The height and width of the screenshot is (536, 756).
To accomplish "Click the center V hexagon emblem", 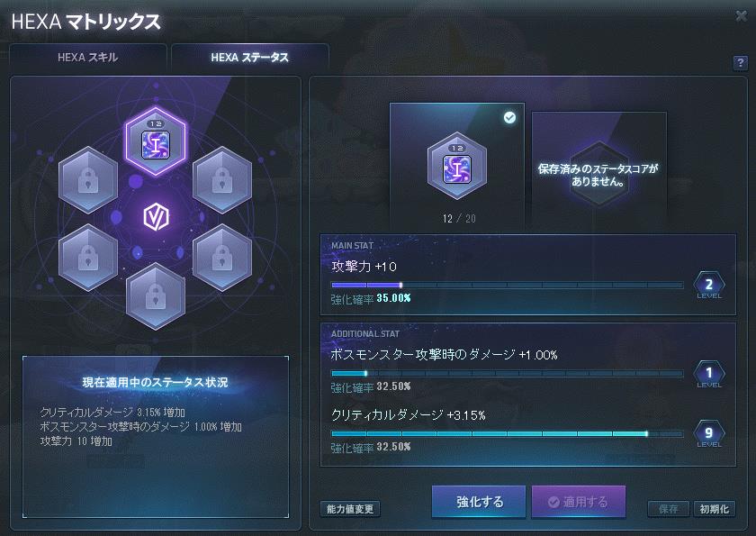I will coord(156,216).
